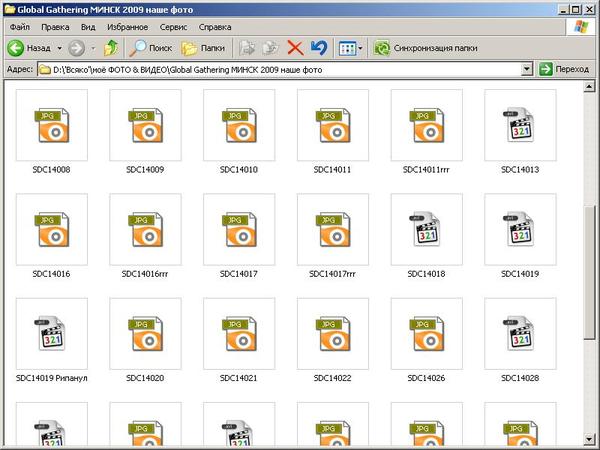
Task: Select the SDC14013 video file
Action: [x=520, y=132]
